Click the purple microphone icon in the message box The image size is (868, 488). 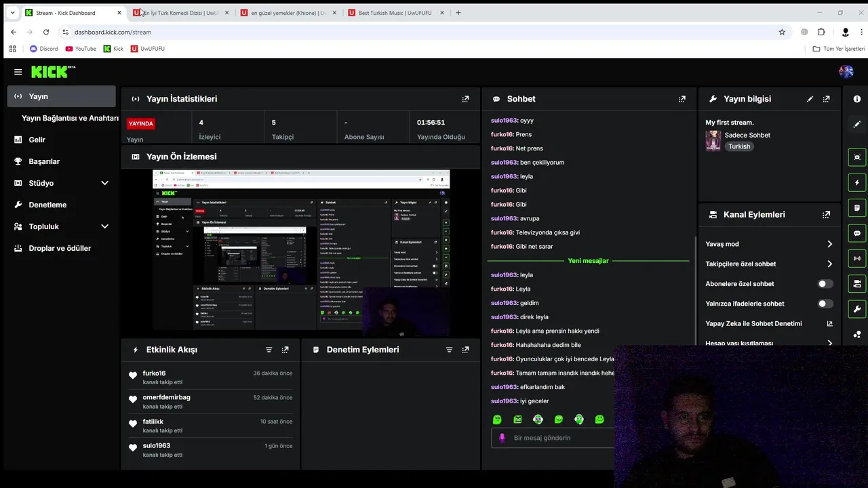point(502,438)
